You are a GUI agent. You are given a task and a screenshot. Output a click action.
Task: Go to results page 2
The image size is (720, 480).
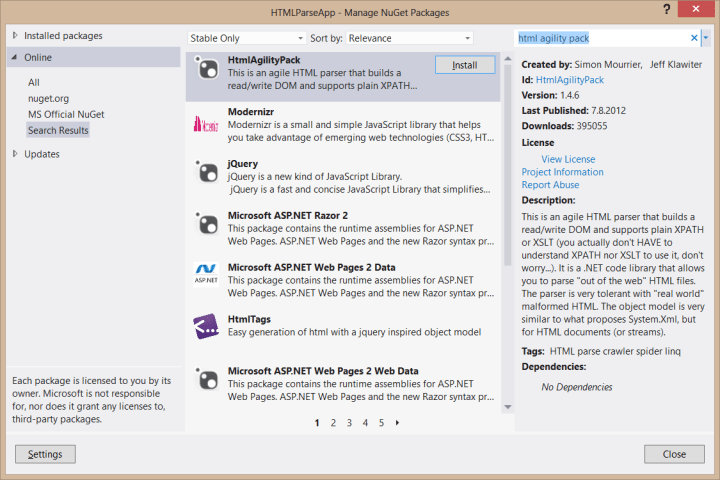333,423
